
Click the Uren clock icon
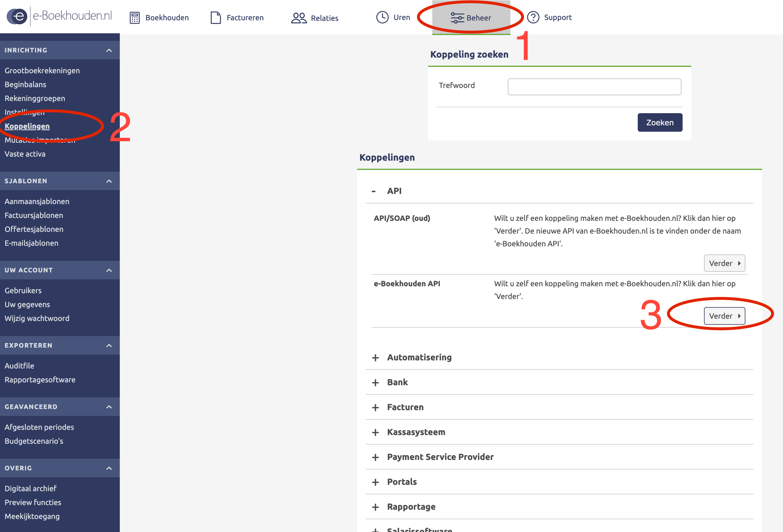[382, 17]
